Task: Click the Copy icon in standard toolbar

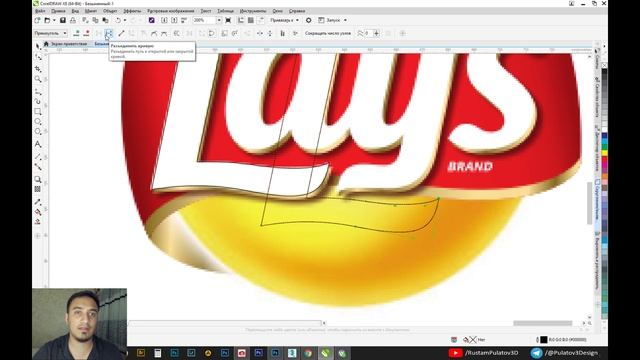Action: coord(96,20)
